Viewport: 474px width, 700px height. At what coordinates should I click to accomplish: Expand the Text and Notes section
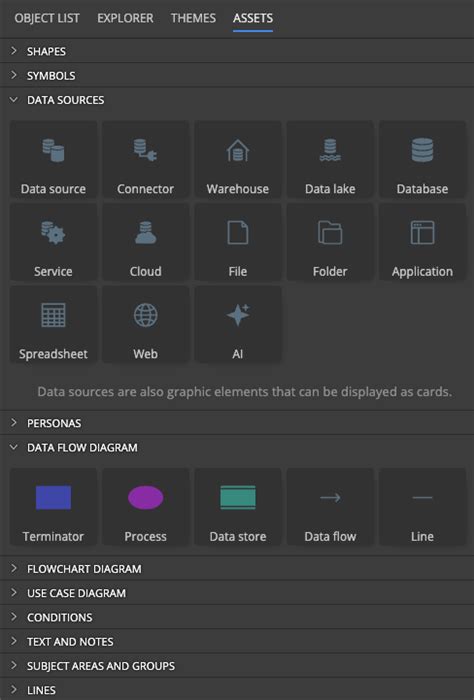[x=237, y=642]
